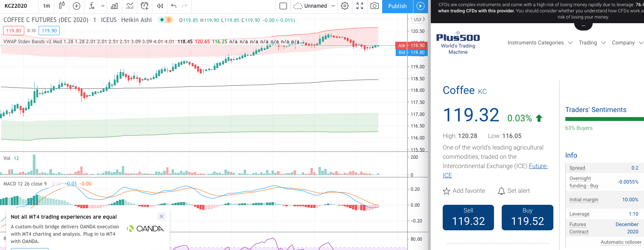Click the green up arrow beside 0.03%

click(x=539, y=118)
